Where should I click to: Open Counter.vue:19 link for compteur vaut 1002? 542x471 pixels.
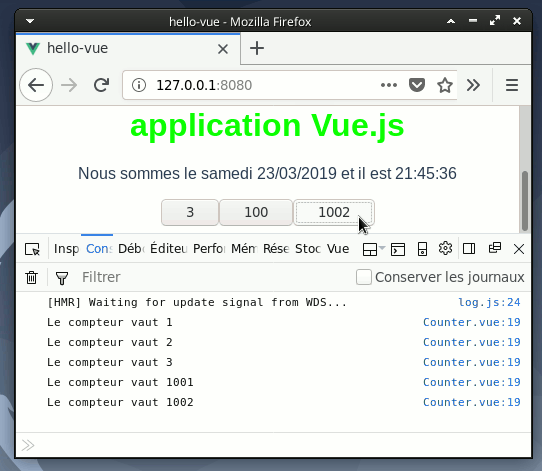(471, 403)
